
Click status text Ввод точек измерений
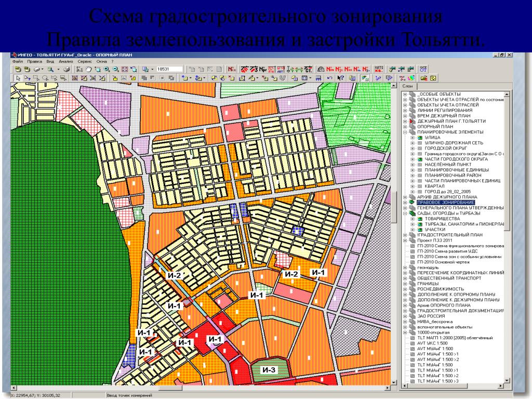point(129,395)
